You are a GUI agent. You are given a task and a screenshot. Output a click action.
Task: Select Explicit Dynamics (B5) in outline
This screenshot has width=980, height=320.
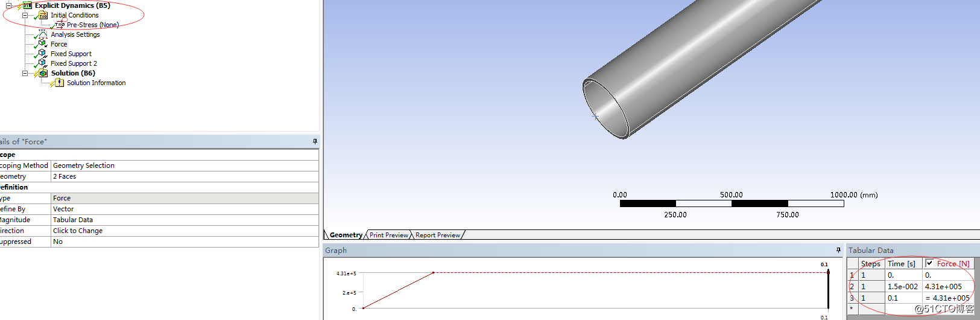coord(72,5)
